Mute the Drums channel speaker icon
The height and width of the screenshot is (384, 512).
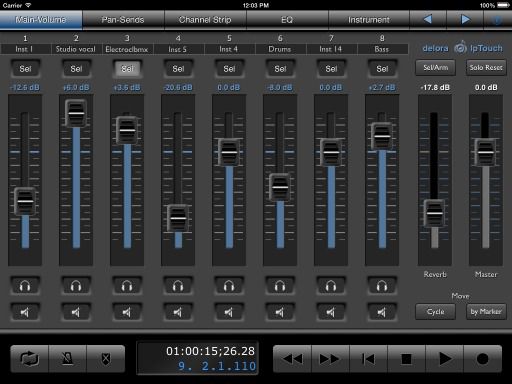pyautogui.click(x=280, y=312)
